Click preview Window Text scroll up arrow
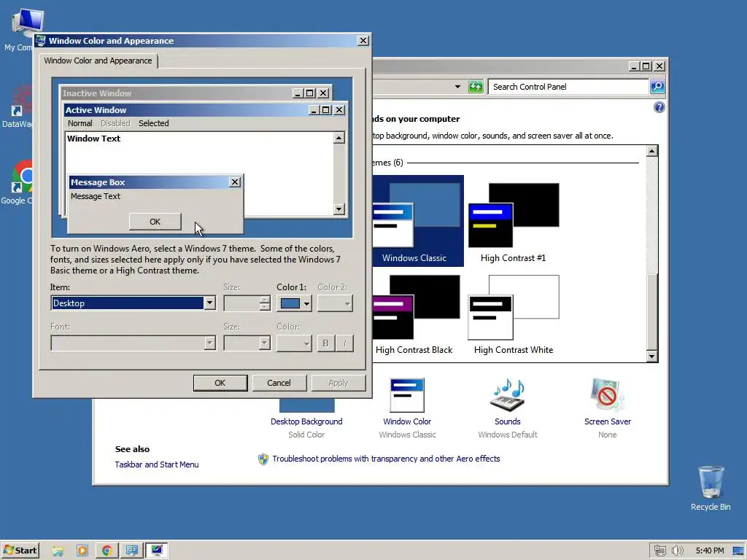Image resolution: width=747 pixels, height=560 pixels. coord(339,138)
